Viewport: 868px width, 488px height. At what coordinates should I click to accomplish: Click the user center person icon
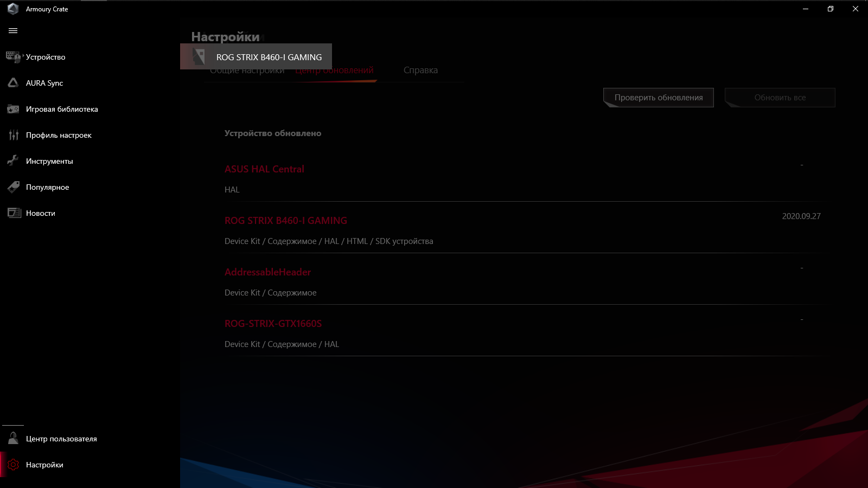tap(13, 439)
